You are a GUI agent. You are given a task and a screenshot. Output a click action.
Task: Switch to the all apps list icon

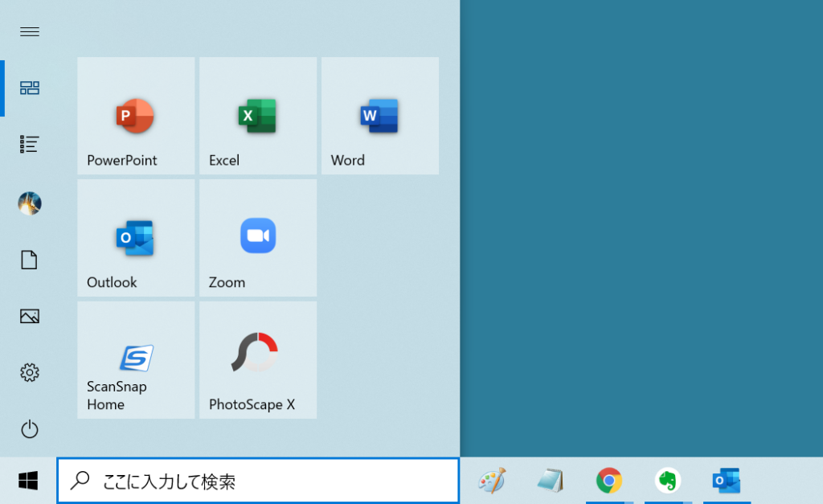click(30, 144)
